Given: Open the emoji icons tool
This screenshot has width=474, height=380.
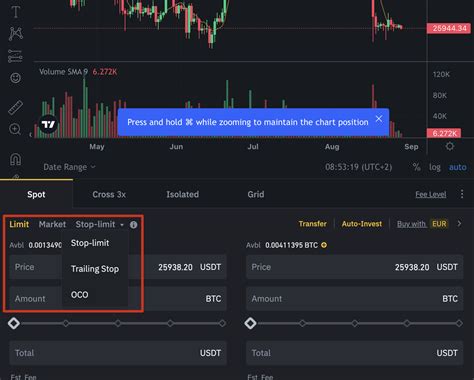Looking at the screenshot, I should (x=15, y=78).
